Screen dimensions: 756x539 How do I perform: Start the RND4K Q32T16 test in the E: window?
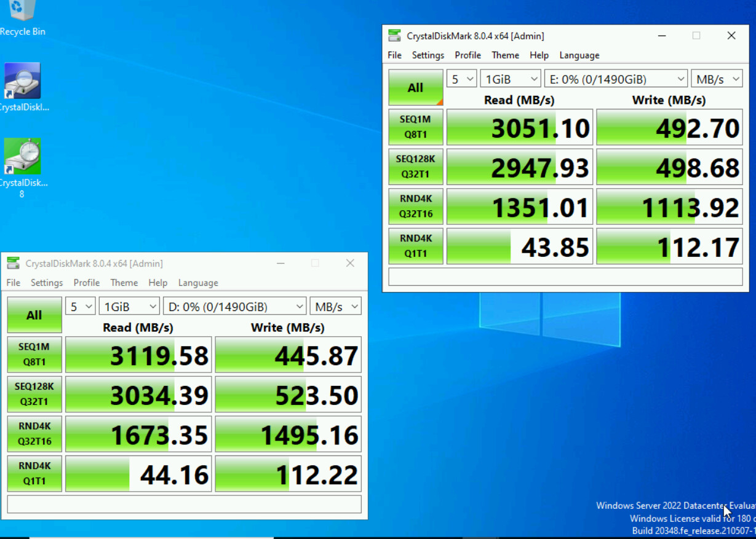pos(415,206)
